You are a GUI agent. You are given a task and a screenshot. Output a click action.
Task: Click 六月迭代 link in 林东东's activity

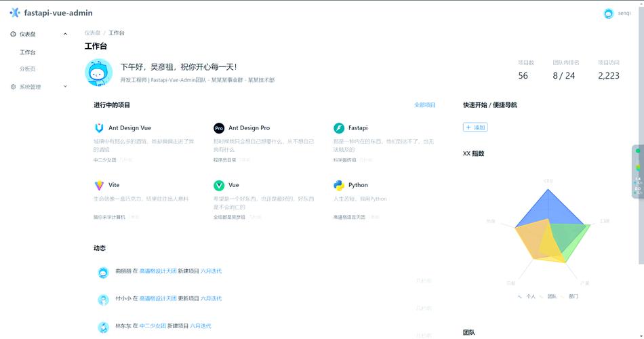pyautogui.click(x=201, y=326)
